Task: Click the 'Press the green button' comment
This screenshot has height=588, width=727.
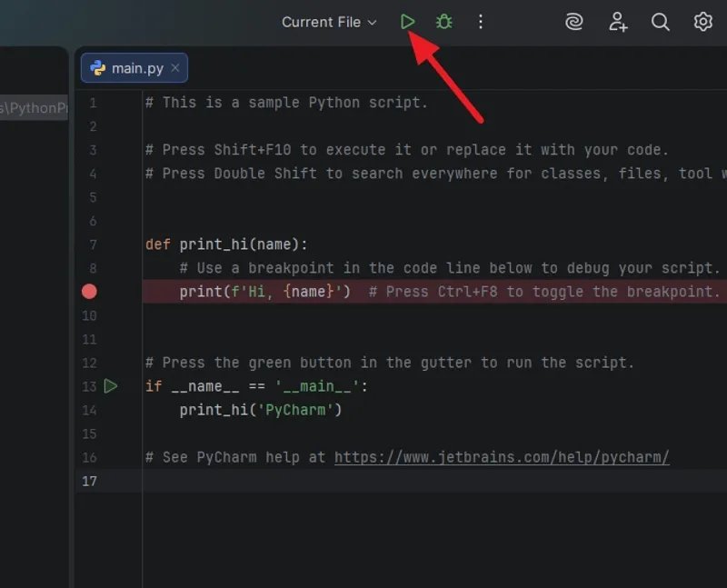Action: pyautogui.click(x=390, y=363)
